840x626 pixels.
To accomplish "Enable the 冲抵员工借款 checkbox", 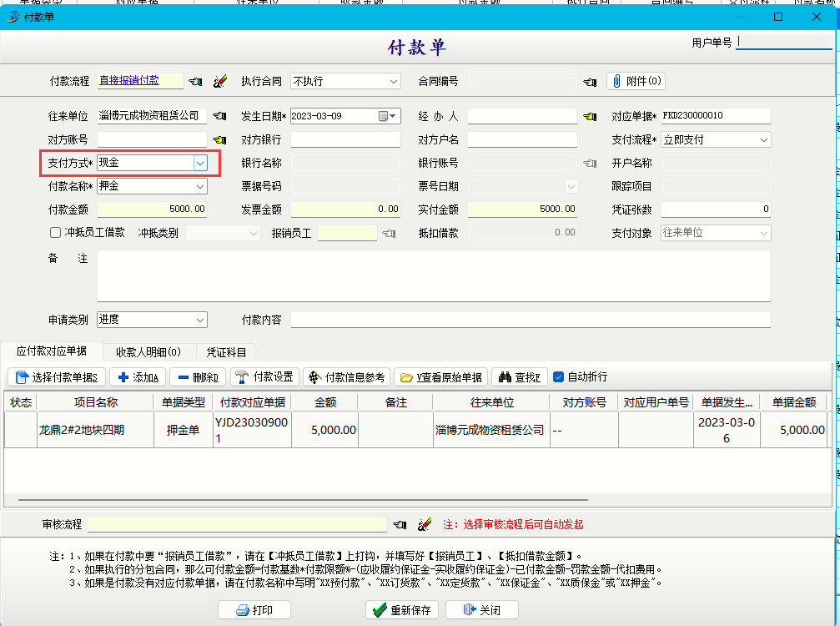I will coord(56,233).
